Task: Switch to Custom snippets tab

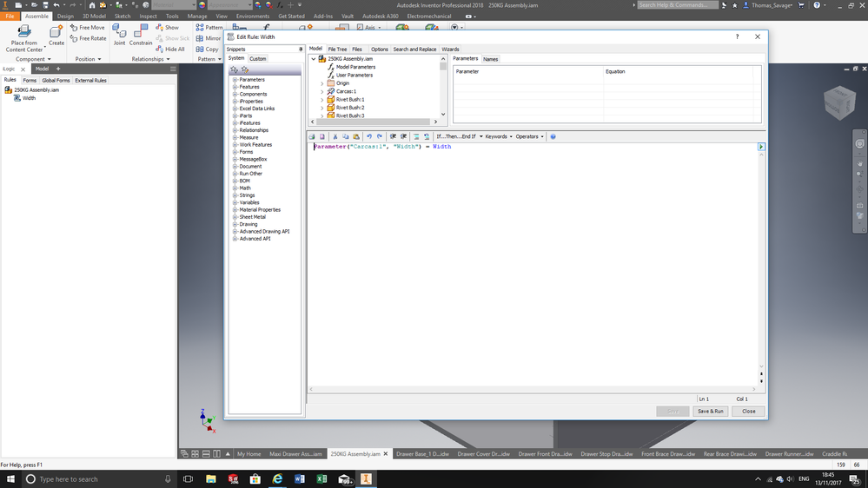Action: tap(257, 59)
